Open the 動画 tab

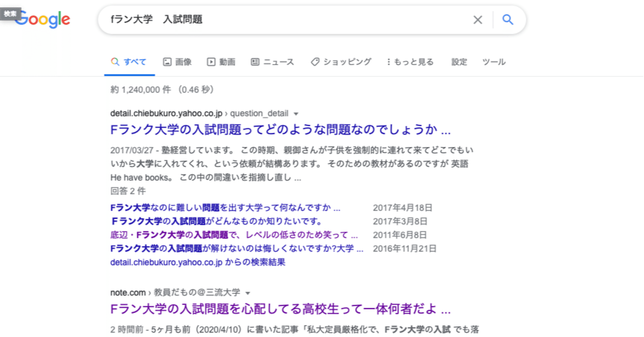(x=221, y=62)
